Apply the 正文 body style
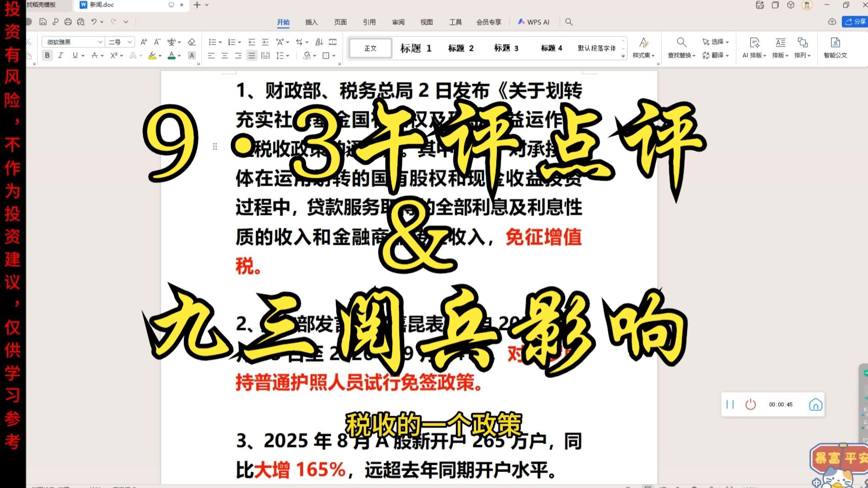 point(370,48)
